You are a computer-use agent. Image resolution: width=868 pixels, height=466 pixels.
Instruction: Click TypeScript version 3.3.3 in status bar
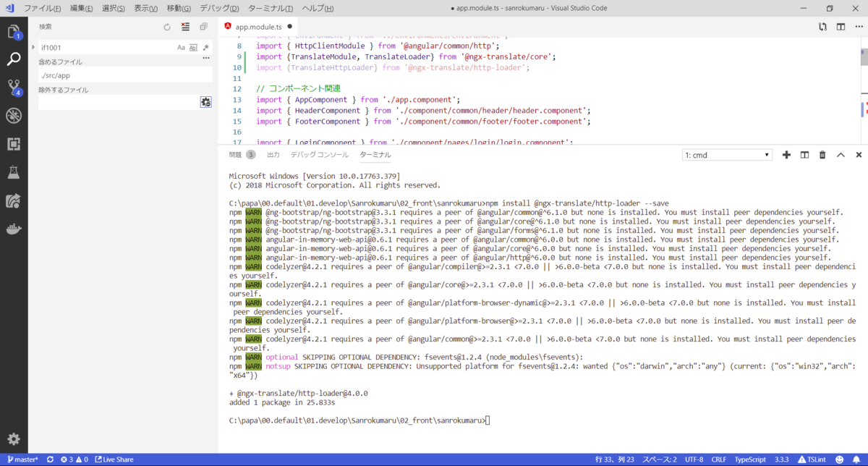[x=782, y=459]
